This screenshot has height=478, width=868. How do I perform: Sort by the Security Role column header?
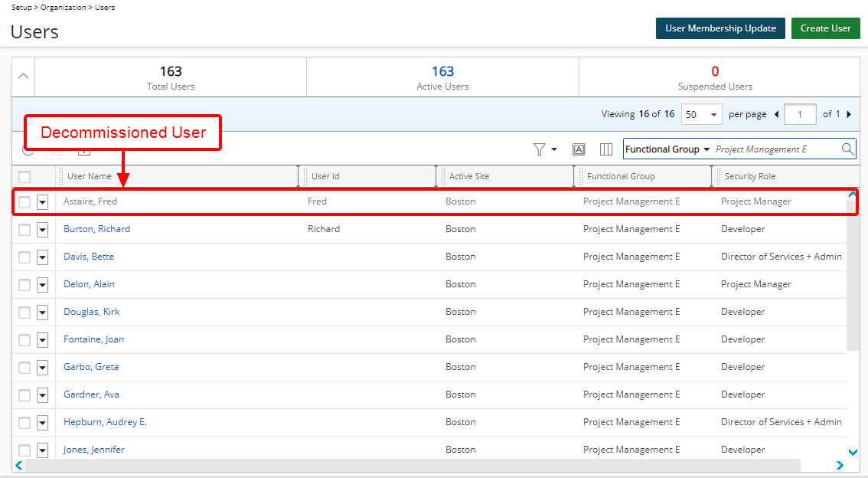pyautogui.click(x=749, y=177)
